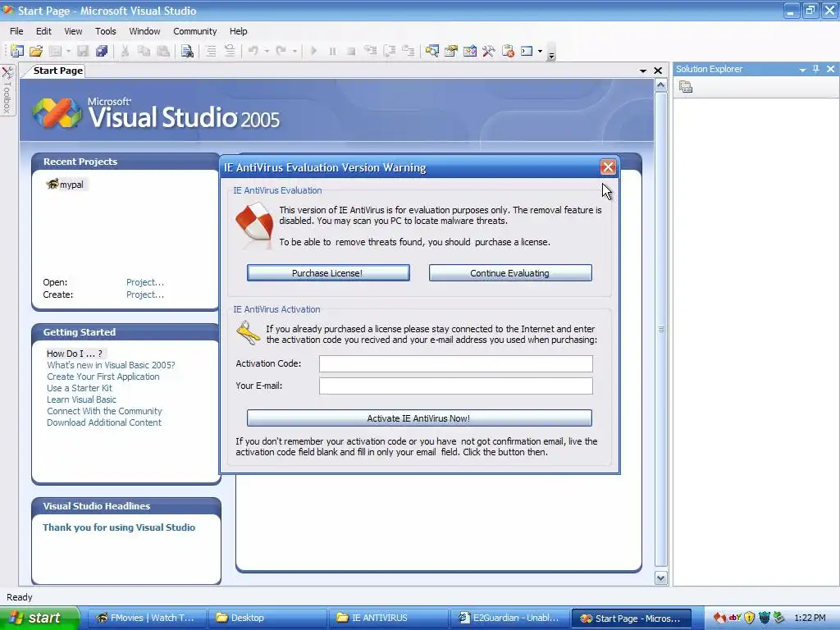The height and width of the screenshot is (630, 840).
Task: Click the Windows start button
Action: point(39,618)
